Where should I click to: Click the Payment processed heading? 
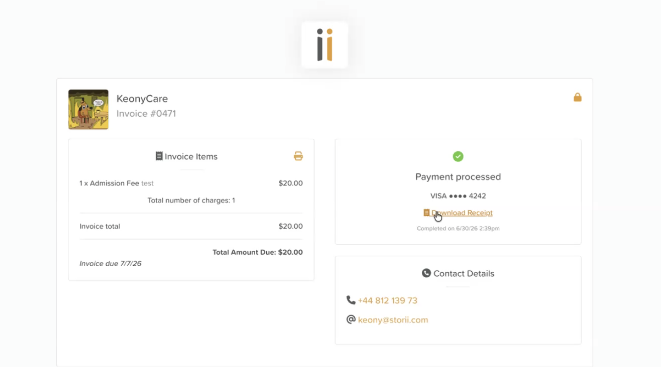pyautogui.click(x=458, y=177)
